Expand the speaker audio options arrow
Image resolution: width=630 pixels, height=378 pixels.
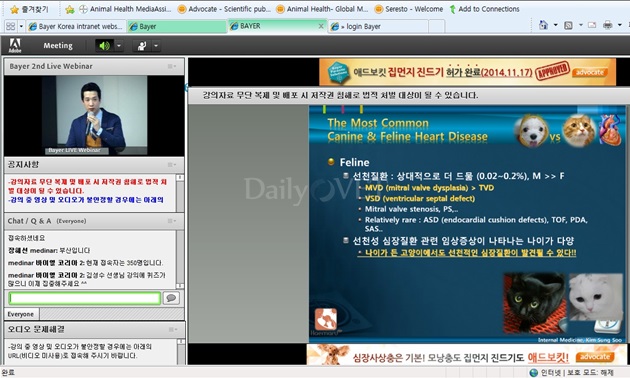coord(119,46)
